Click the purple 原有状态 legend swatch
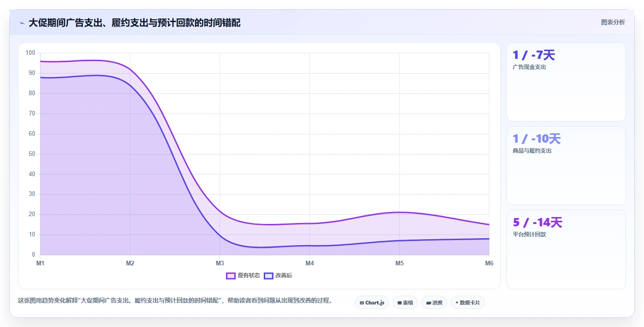Viewport: 644px width, 327px height. [231, 275]
